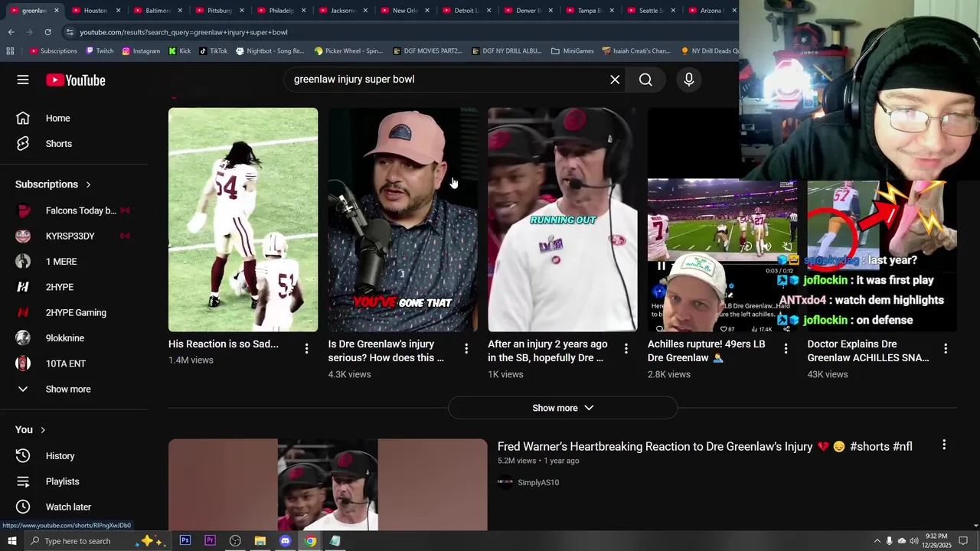Viewport: 980px width, 551px height.
Task: Switch to the Seattle browser tab
Action: (652, 11)
